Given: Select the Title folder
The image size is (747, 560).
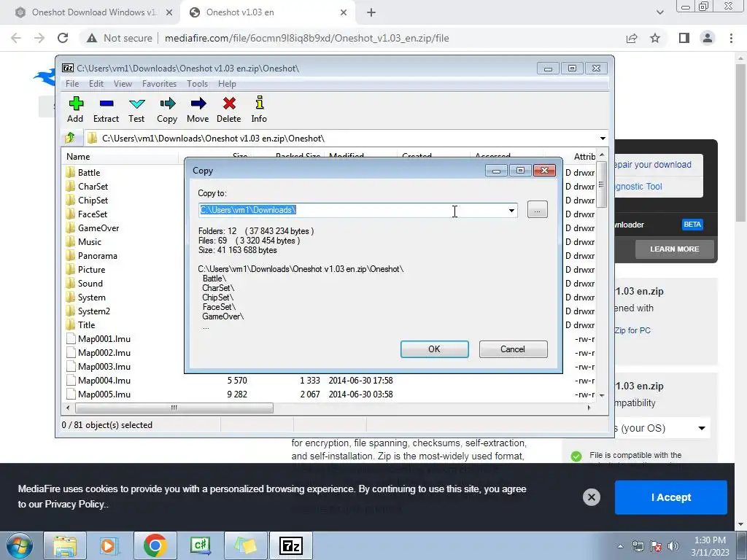Looking at the screenshot, I should (80, 324).
